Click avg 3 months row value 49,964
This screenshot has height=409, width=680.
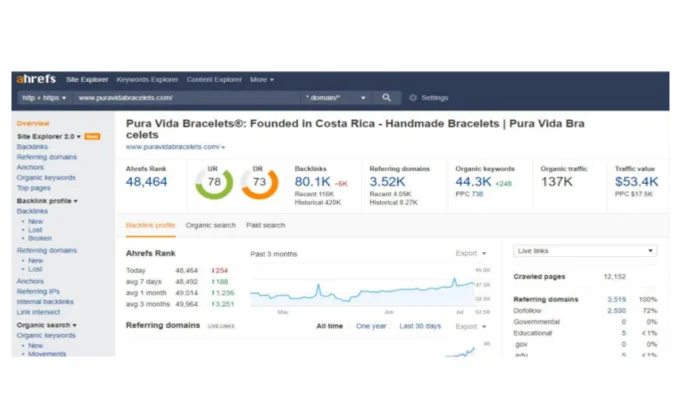pyautogui.click(x=186, y=304)
